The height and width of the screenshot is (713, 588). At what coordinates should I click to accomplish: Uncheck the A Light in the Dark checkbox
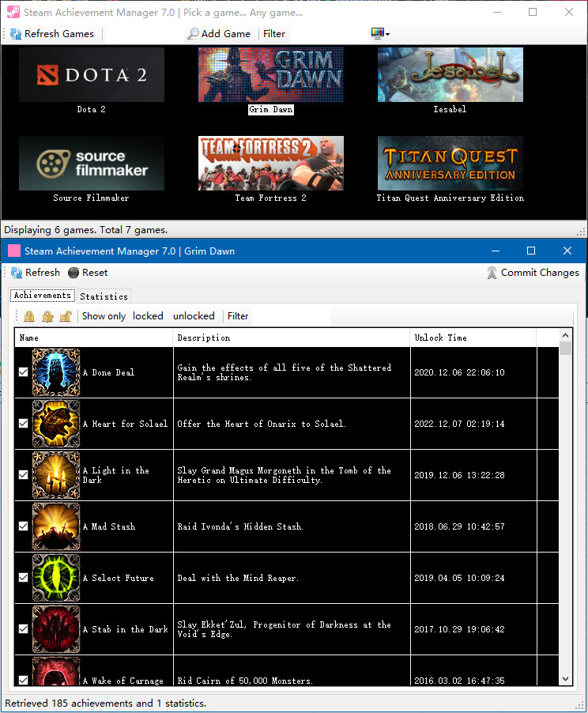pos(23,475)
